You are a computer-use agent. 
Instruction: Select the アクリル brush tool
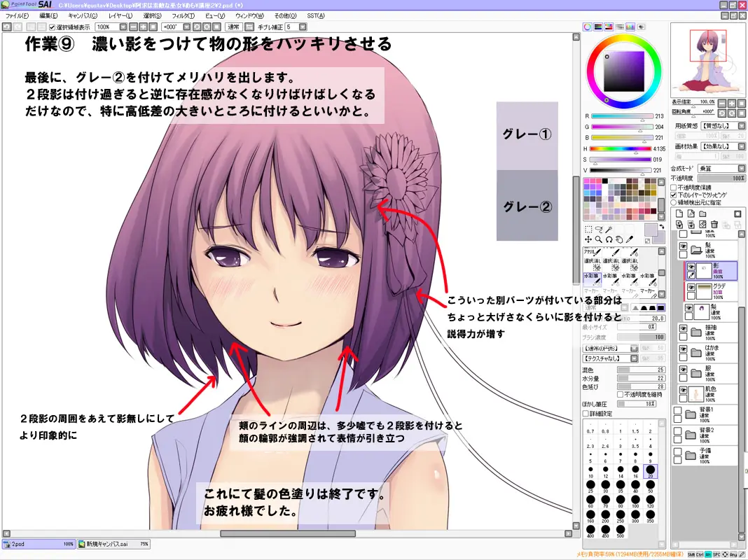[x=592, y=251]
